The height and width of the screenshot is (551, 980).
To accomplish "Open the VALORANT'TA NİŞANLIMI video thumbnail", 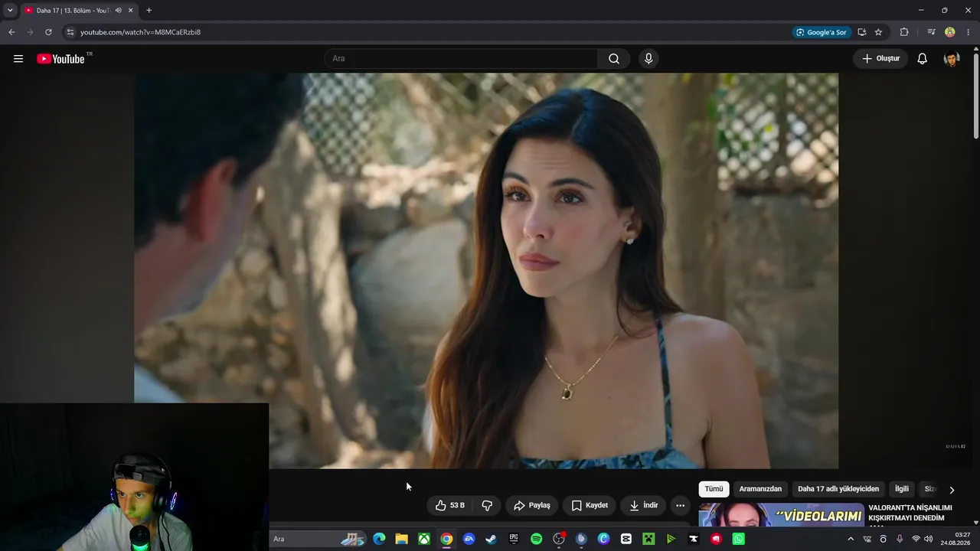I will (781, 515).
